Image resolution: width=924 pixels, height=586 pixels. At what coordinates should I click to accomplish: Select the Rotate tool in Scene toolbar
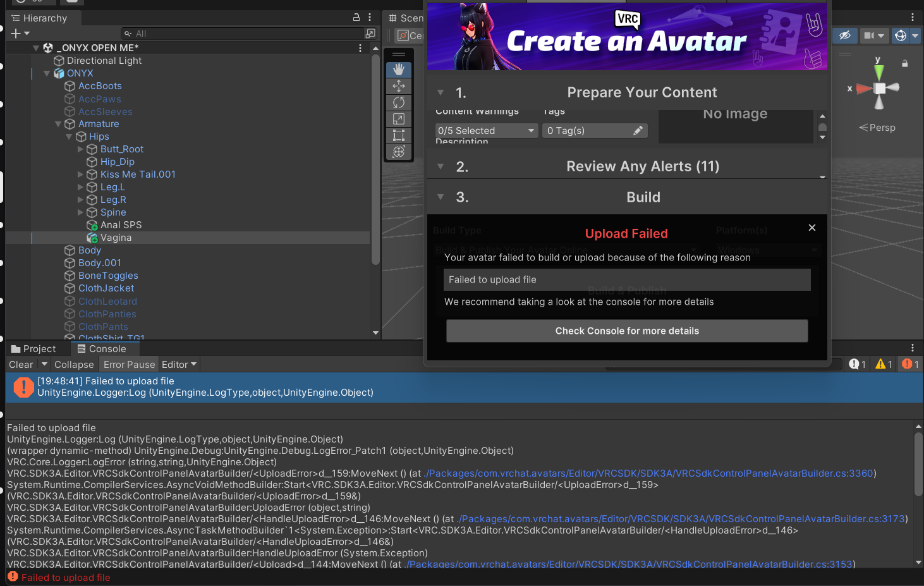pyautogui.click(x=399, y=102)
